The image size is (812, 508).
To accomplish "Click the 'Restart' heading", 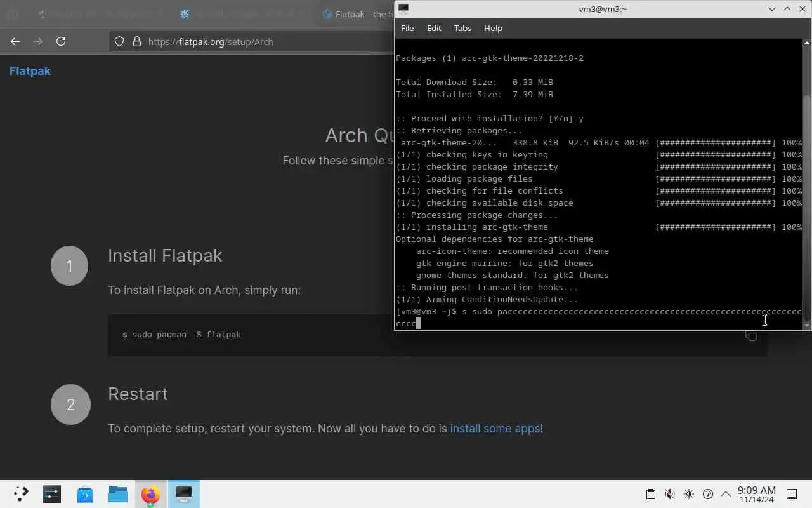I will [138, 394].
